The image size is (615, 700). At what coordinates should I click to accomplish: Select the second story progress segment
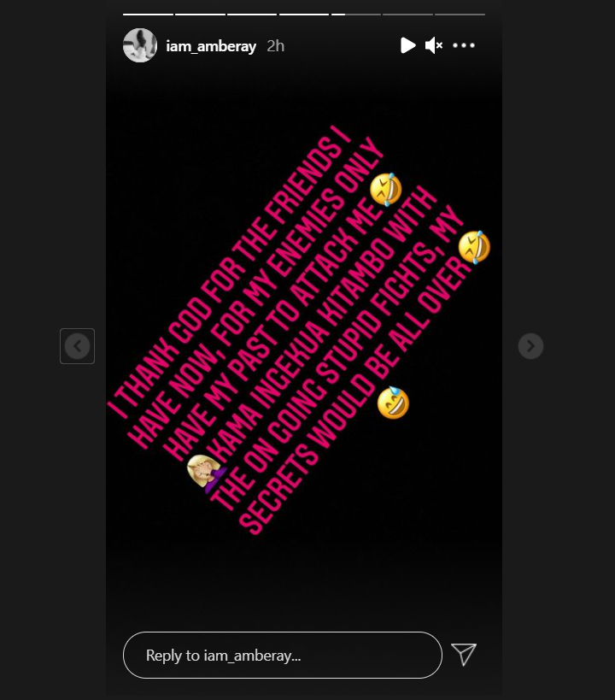click(x=200, y=15)
